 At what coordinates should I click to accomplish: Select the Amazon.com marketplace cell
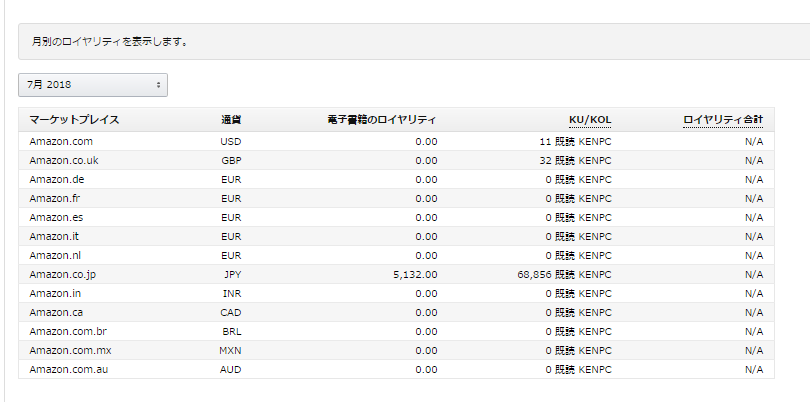61,142
